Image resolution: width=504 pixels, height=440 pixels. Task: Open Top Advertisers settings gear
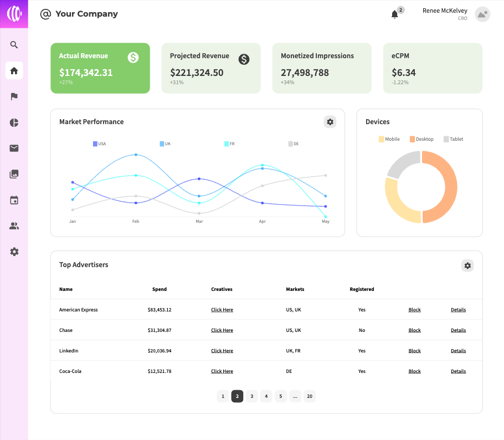tap(467, 266)
